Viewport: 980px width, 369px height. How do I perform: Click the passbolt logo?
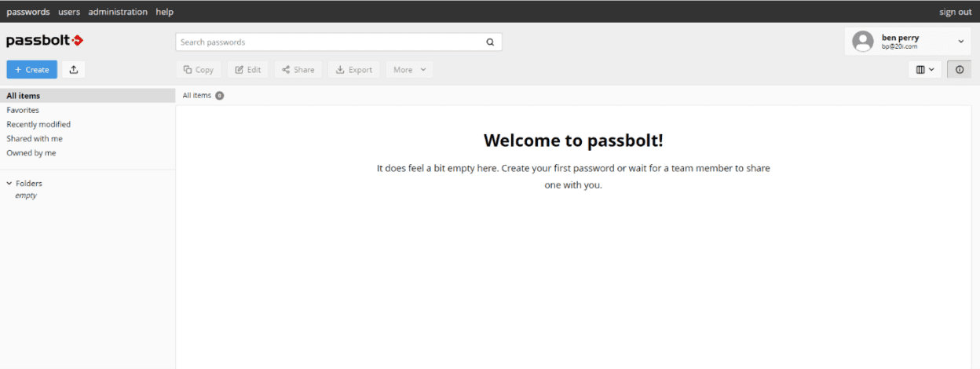(x=45, y=41)
